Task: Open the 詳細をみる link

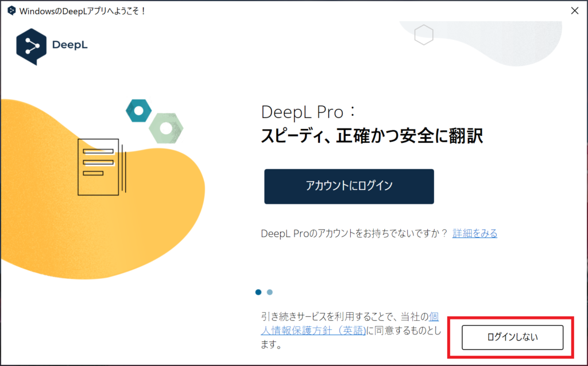Action: coord(475,233)
